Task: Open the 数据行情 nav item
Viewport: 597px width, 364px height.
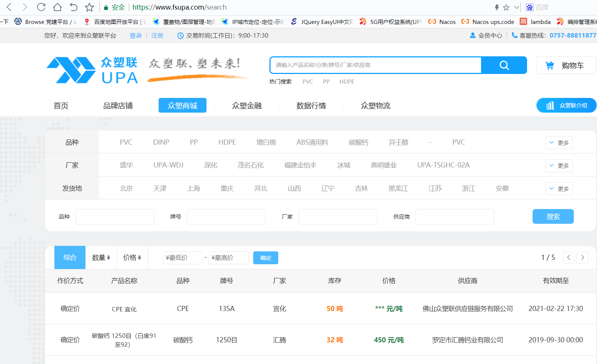Action: tap(311, 106)
